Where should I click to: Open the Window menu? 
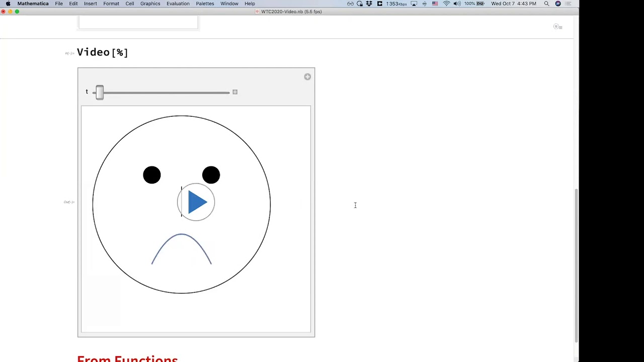229,4
